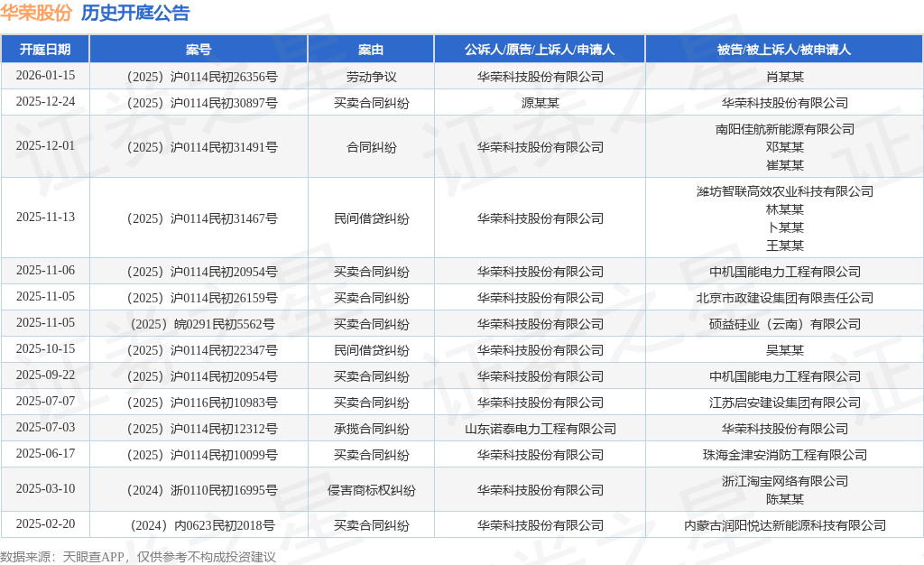
Task: Click defendant 林某某
Action: pyautogui.click(x=784, y=209)
